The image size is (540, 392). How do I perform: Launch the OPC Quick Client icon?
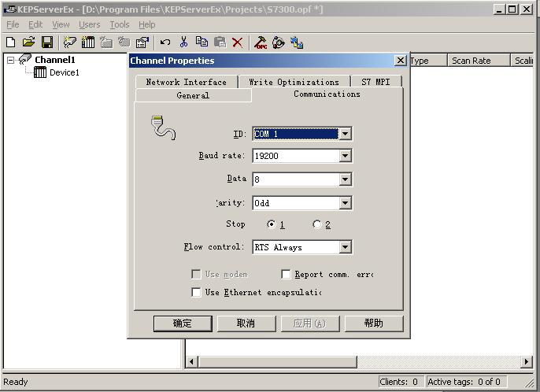click(261, 43)
